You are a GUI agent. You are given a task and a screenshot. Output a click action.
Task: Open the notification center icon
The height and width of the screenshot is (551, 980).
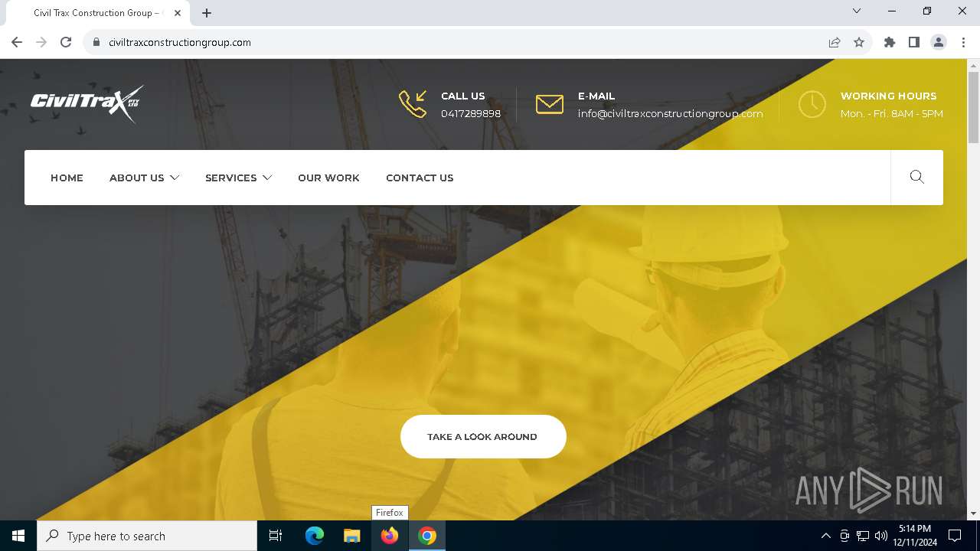[955, 536]
